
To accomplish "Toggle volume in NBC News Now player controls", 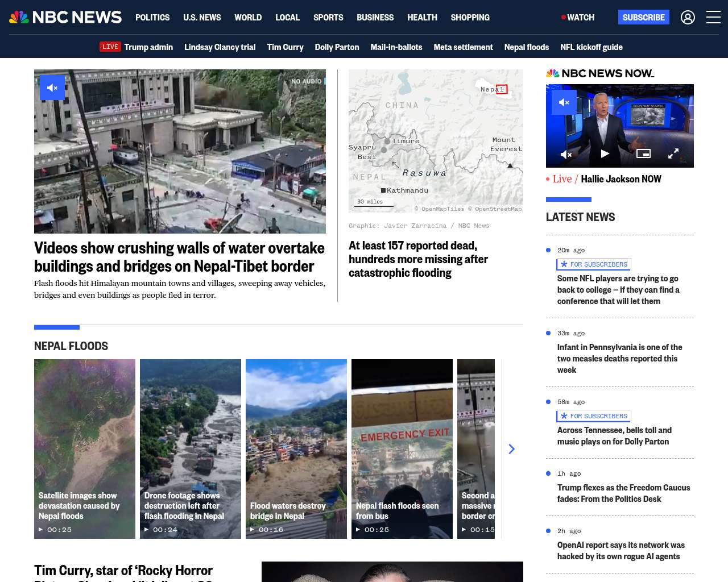I will [x=566, y=154].
